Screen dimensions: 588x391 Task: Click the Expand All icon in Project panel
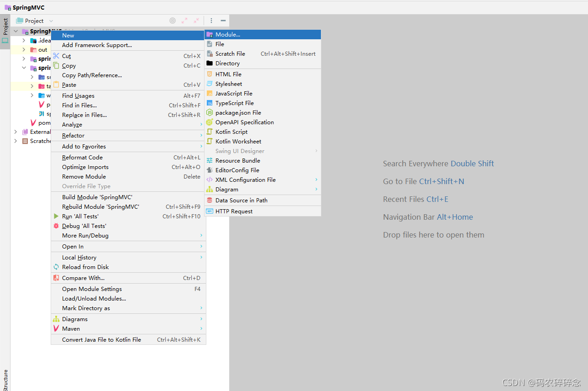184,21
